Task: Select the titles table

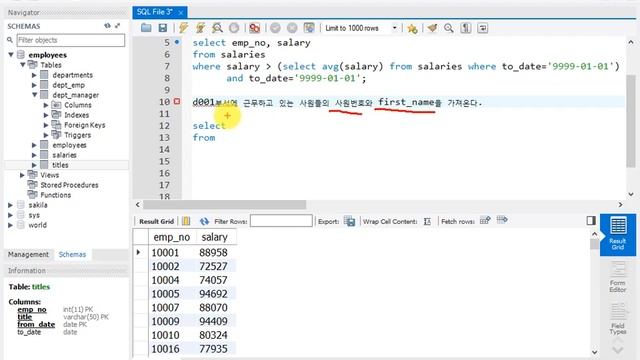Action: (x=60, y=165)
